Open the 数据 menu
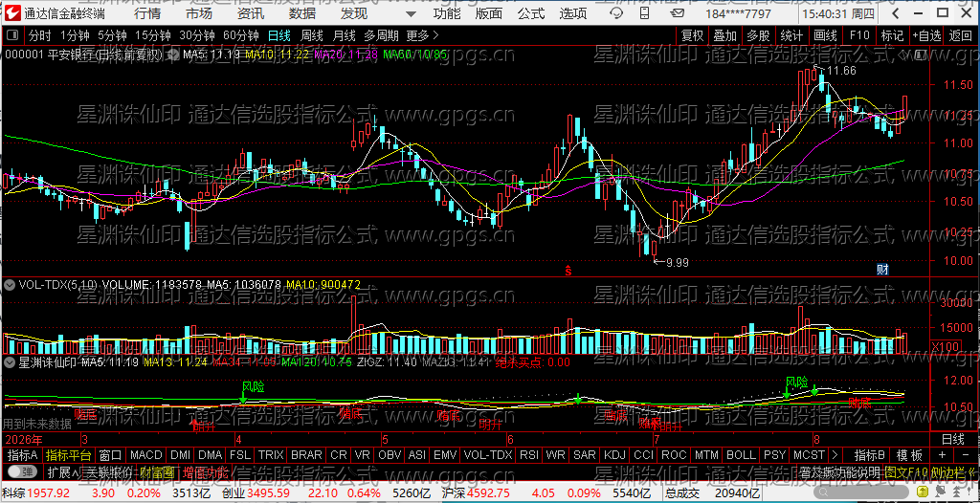The image size is (980, 503). click(302, 13)
